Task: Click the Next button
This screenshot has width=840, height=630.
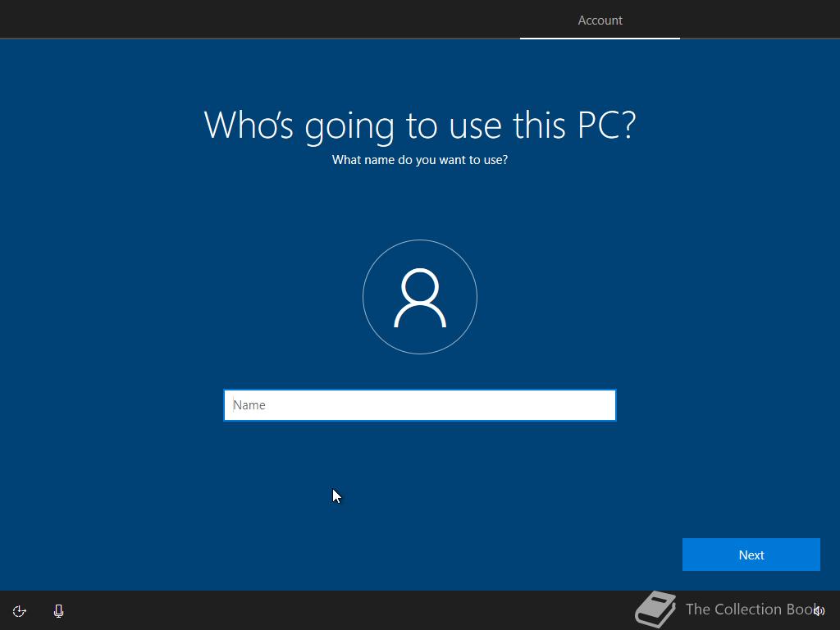Action: pyautogui.click(x=751, y=555)
